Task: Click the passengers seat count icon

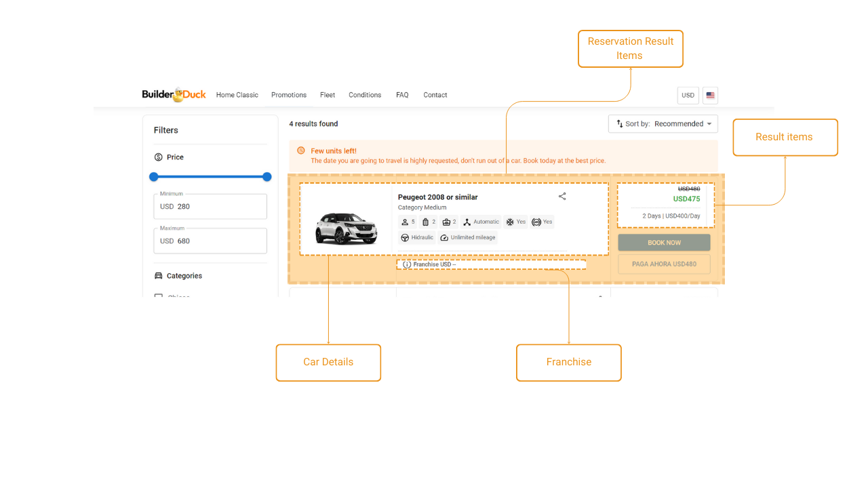Action: (x=405, y=222)
